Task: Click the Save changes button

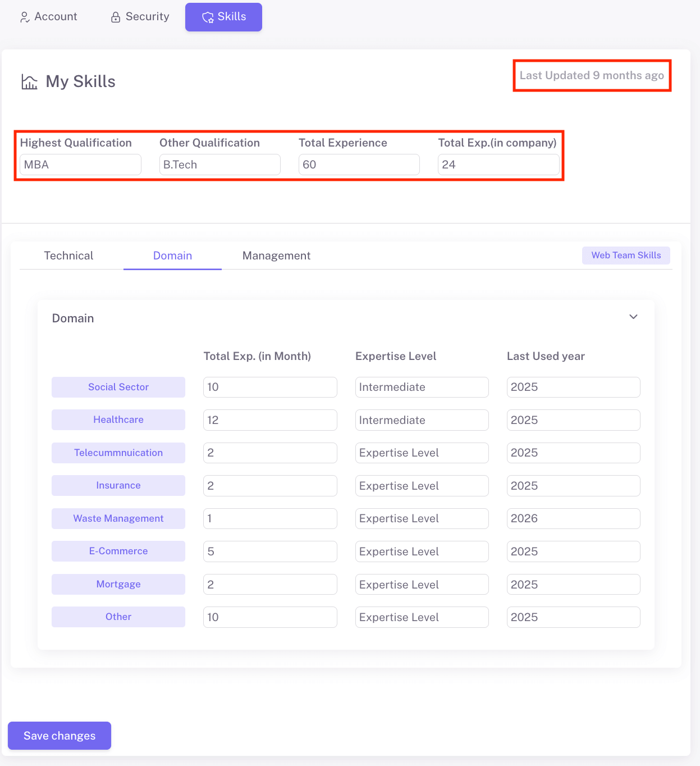Action: (60, 736)
